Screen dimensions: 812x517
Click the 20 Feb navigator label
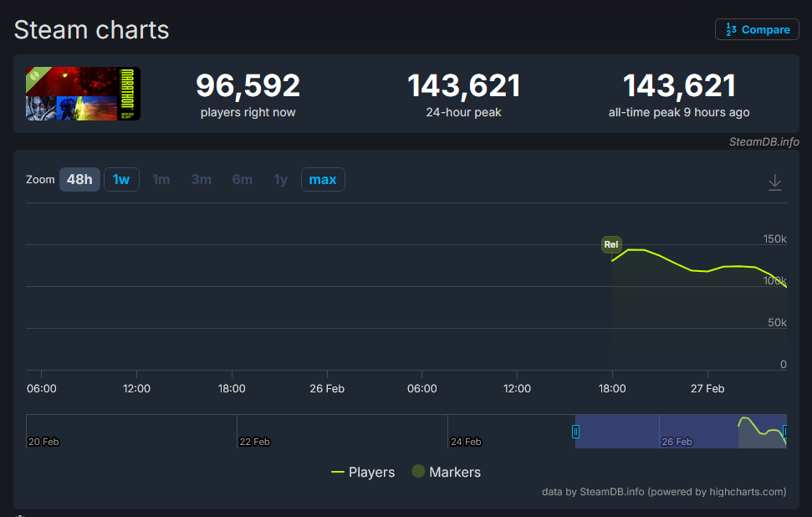(x=43, y=442)
